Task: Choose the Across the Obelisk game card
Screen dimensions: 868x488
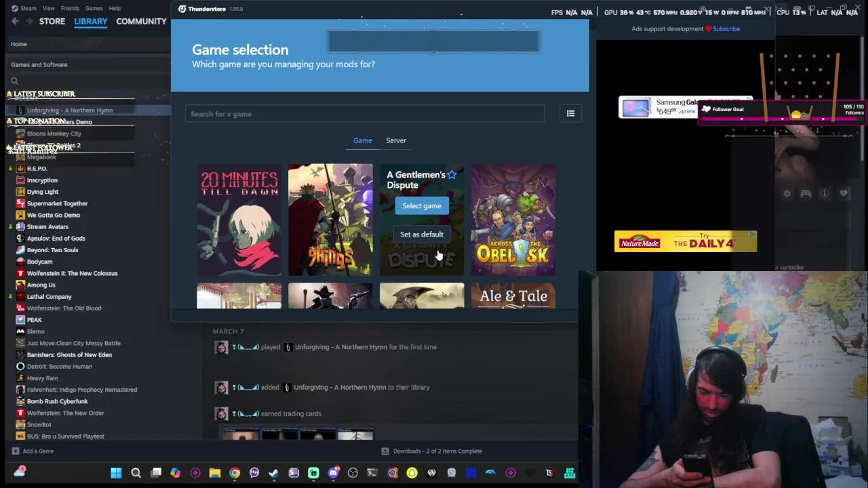Action: tap(513, 220)
